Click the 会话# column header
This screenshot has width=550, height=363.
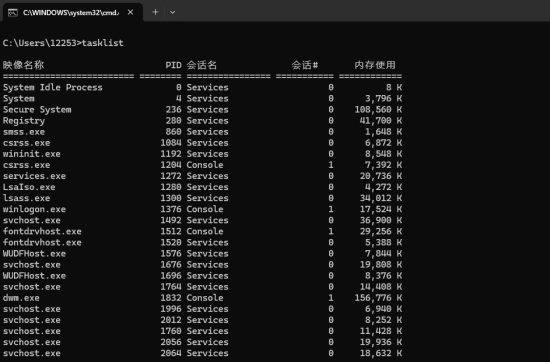pyautogui.click(x=305, y=65)
